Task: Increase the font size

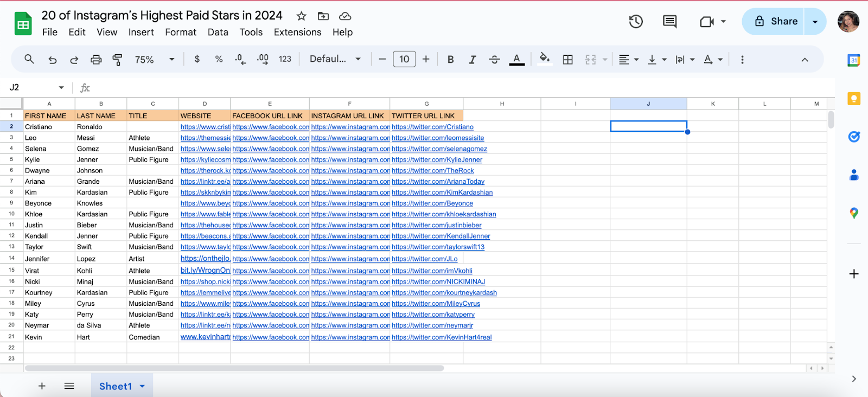Action: tap(426, 59)
